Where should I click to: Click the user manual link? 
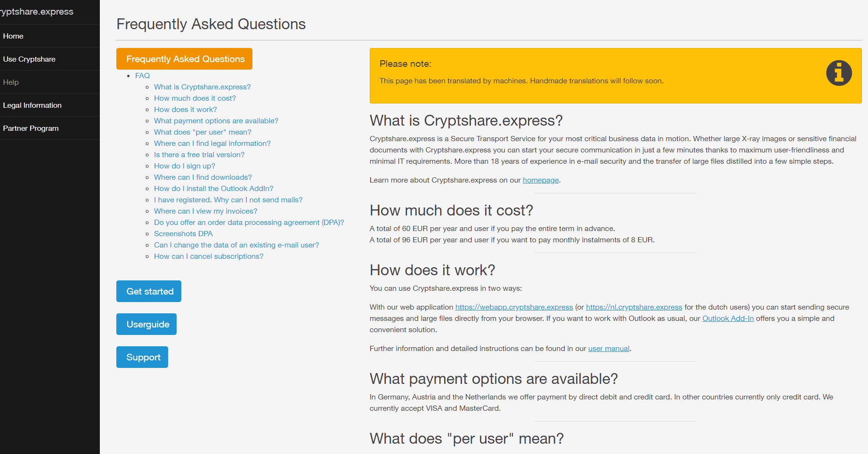[x=608, y=348]
